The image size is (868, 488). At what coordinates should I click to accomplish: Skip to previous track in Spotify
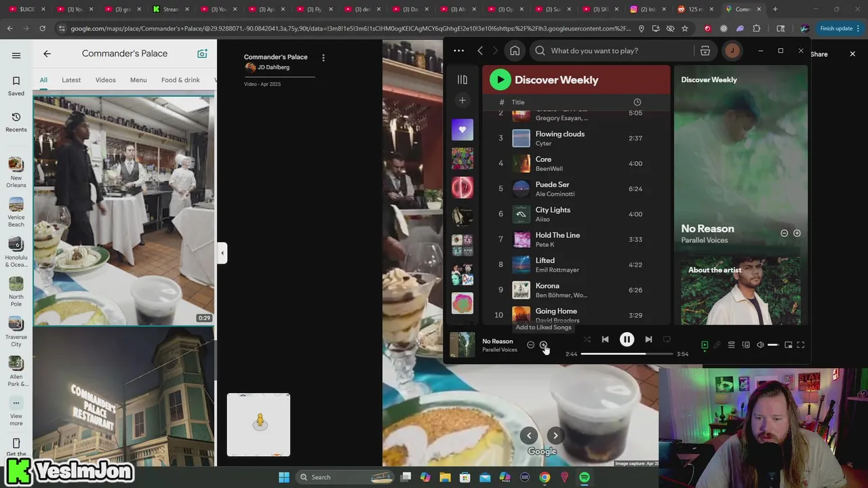click(x=605, y=340)
